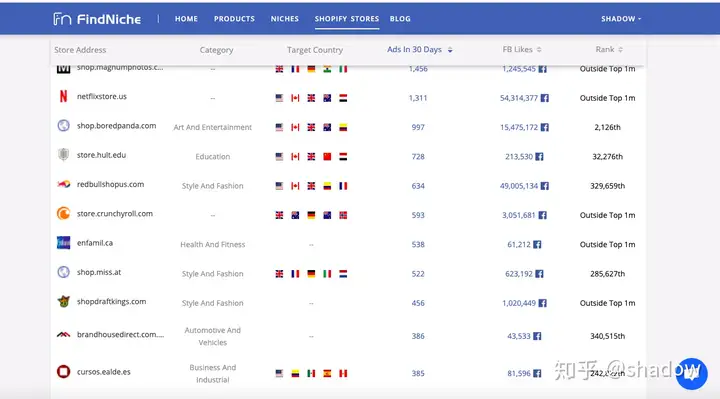720x399 pixels.
Task: Open enfamil.ca store link
Action: click(x=95, y=243)
